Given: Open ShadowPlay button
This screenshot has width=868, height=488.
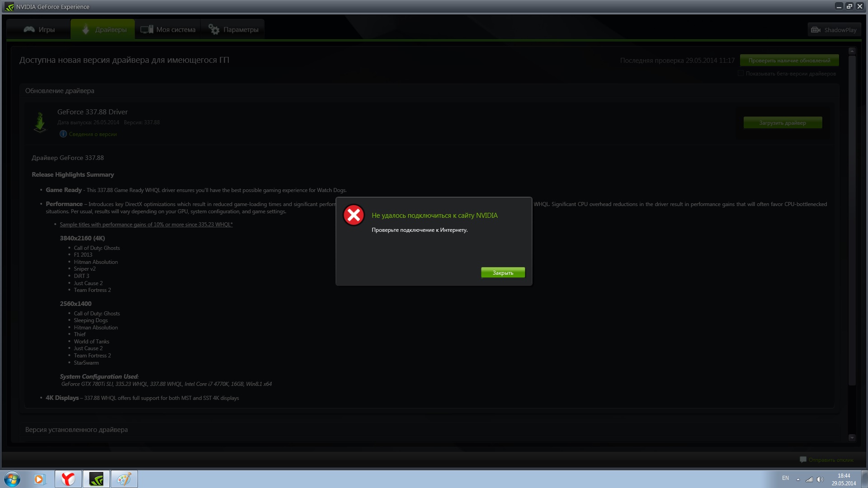Looking at the screenshot, I should tap(834, 30).
